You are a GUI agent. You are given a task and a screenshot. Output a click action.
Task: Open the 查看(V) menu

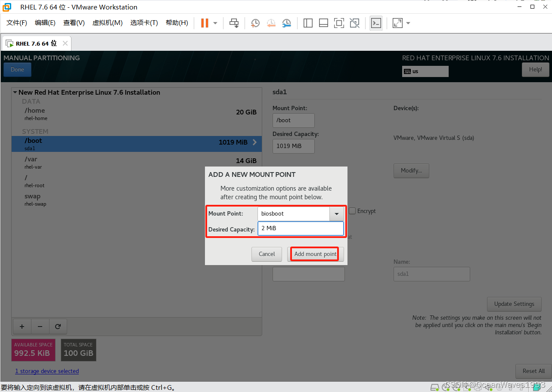[74, 23]
